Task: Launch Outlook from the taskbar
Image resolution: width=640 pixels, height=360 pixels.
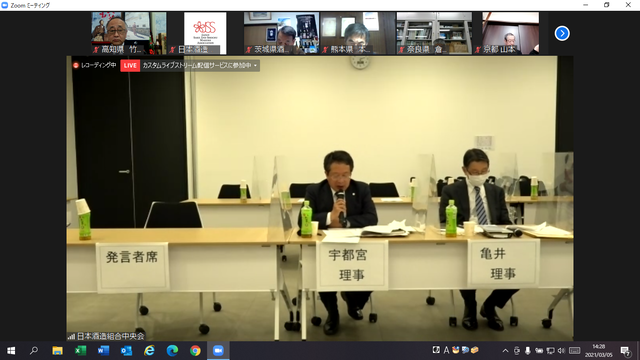Action: [126, 351]
